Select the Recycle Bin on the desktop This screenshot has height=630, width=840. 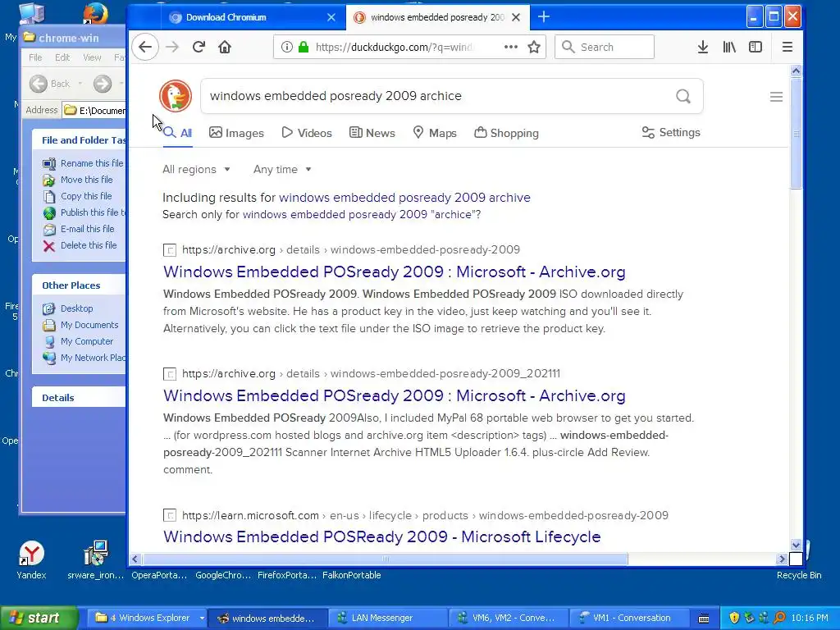tap(799, 575)
